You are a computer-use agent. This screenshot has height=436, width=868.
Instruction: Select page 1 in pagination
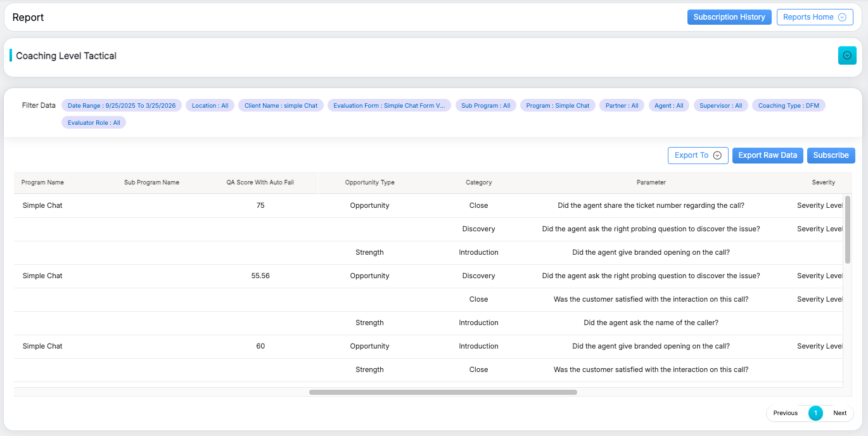click(815, 413)
